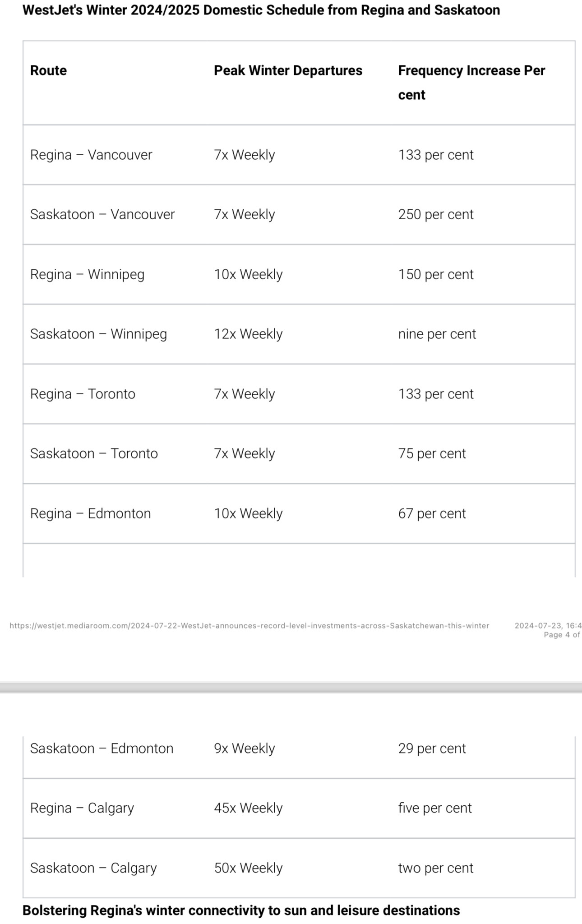This screenshot has height=924, width=582.
Task: Click the 12x Weekly departures cell
Action: (x=248, y=334)
